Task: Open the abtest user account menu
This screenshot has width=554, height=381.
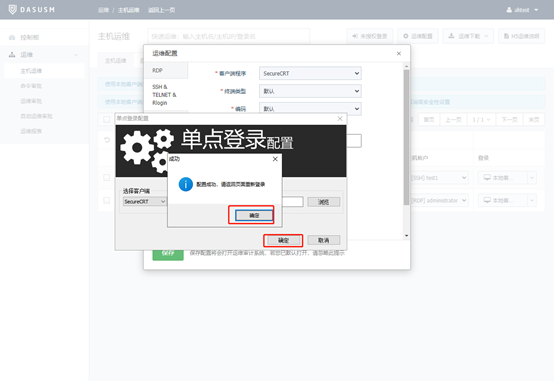Action: pyautogui.click(x=522, y=10)
